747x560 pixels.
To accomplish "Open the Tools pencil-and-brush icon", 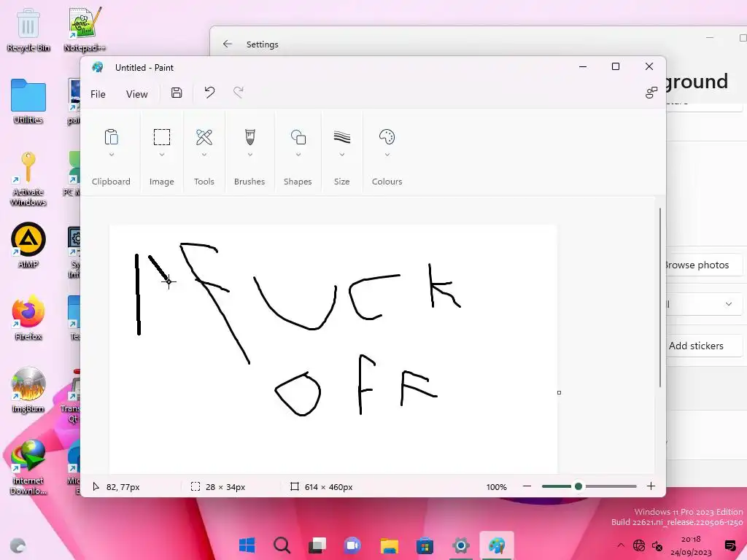I will (x=204, y=137).
